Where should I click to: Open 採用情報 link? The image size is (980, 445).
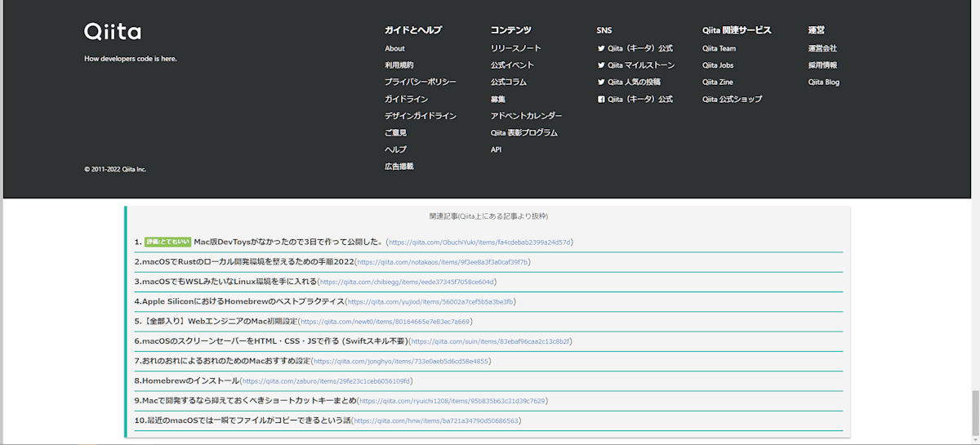[x=822, y=65]
